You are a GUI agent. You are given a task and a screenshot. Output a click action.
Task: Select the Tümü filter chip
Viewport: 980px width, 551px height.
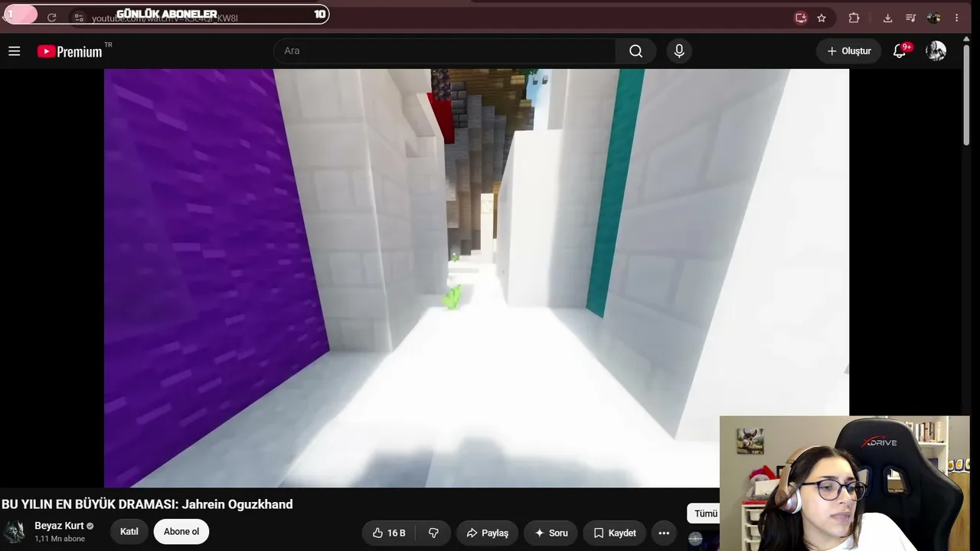coord(705,514)
